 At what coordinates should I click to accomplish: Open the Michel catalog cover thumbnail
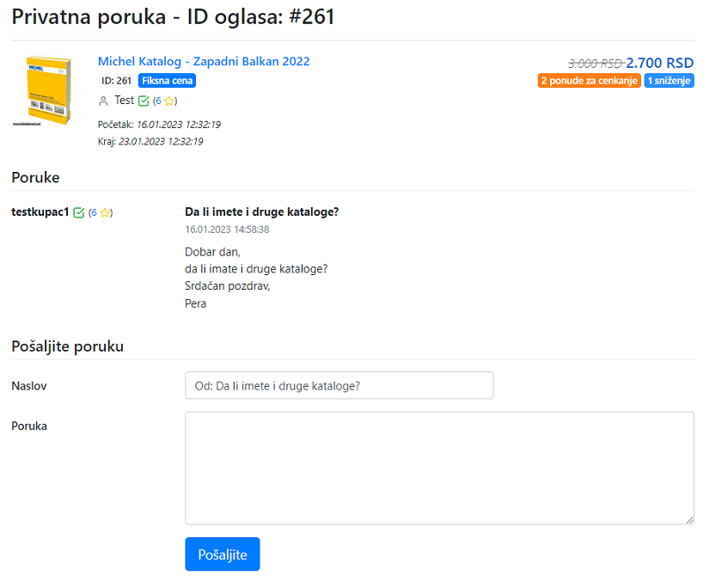tap(42, 93)
